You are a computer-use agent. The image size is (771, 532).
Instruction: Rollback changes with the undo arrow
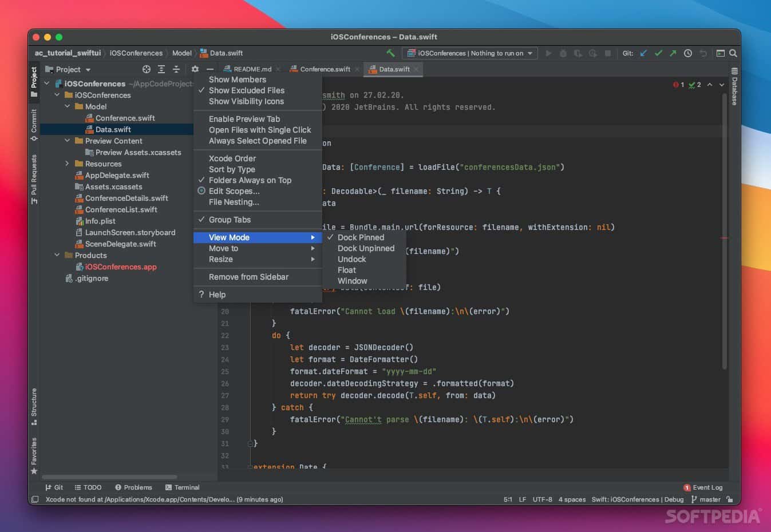pos(703,53)
